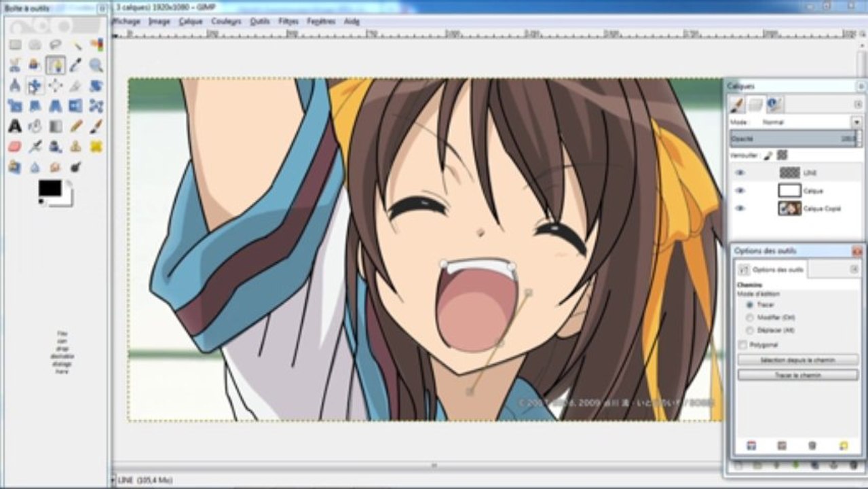
Task: Open the Filtres menu
Action: 288,21
